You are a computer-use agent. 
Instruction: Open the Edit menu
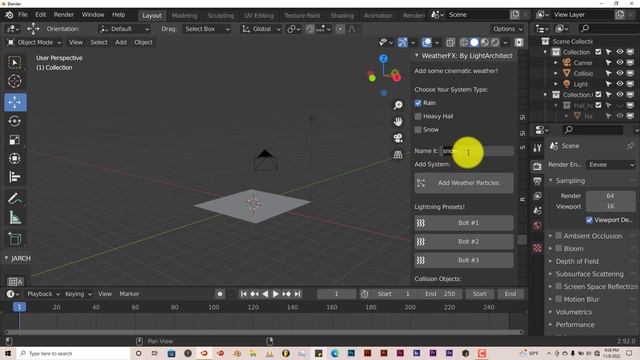pyautogui.click(x=40, y=15)
